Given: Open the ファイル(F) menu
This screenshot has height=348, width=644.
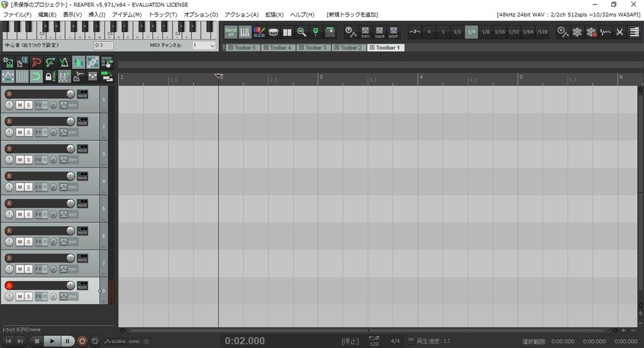Looking at the screenshot, I should tap(17, 14).
